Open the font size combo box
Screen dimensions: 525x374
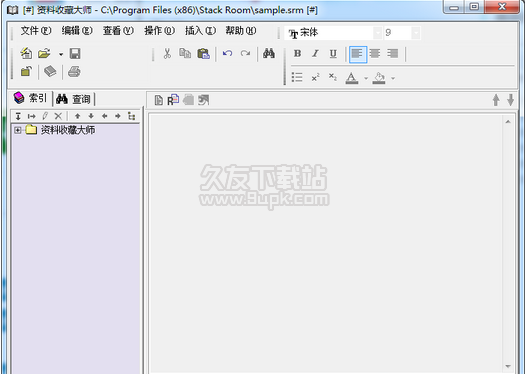click(x=402, y=33)
